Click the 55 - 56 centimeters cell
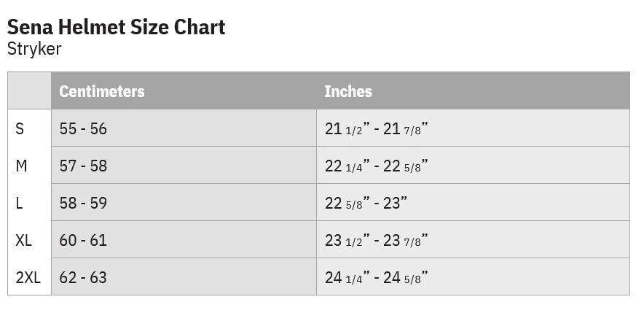 click(x=83, y=129)
